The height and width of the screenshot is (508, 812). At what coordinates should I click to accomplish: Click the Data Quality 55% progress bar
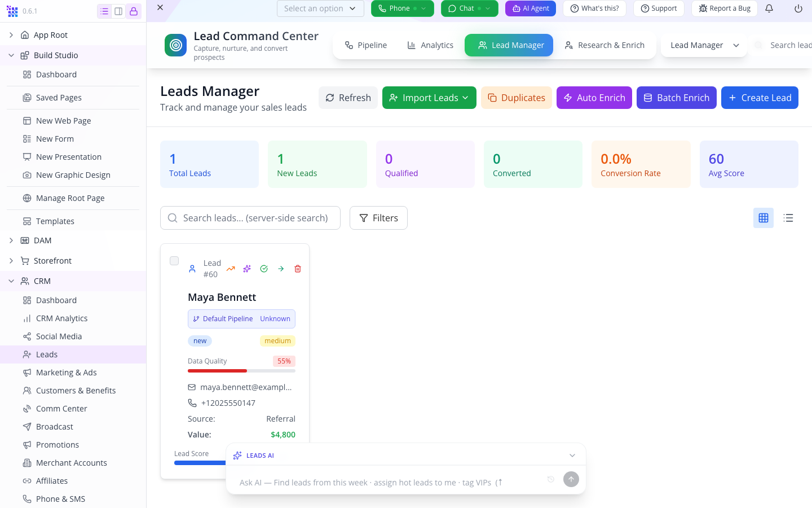coord(241,371)
